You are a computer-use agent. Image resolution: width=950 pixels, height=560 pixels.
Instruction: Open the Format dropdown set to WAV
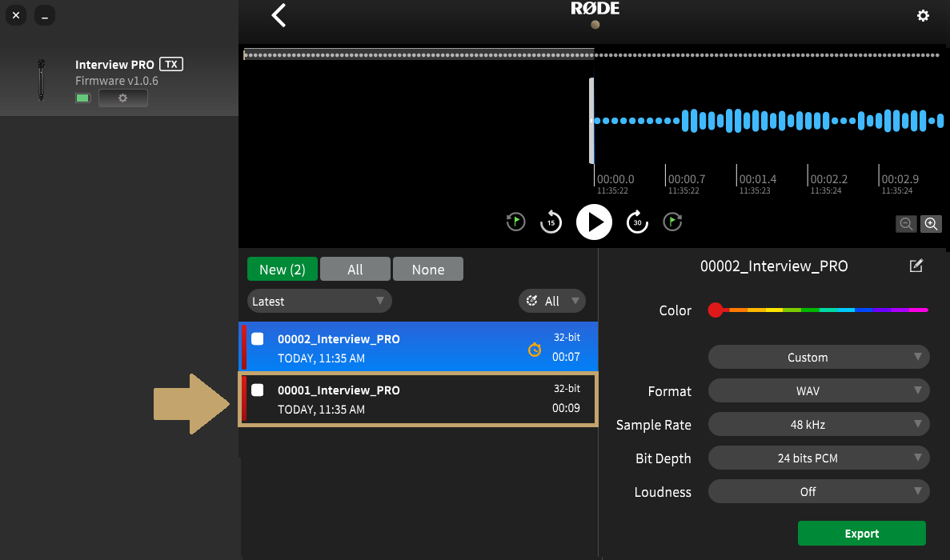[819, 391]
